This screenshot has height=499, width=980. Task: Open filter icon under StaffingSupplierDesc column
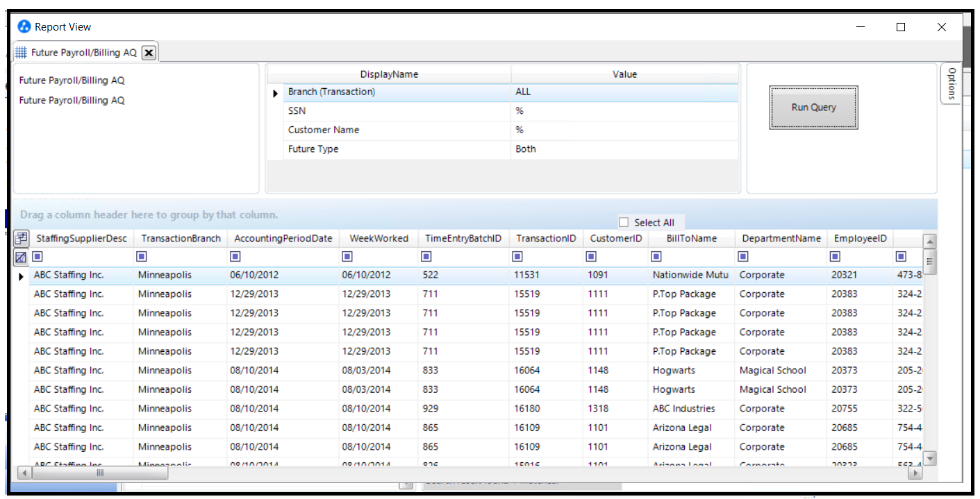click(x=38, y=257)
